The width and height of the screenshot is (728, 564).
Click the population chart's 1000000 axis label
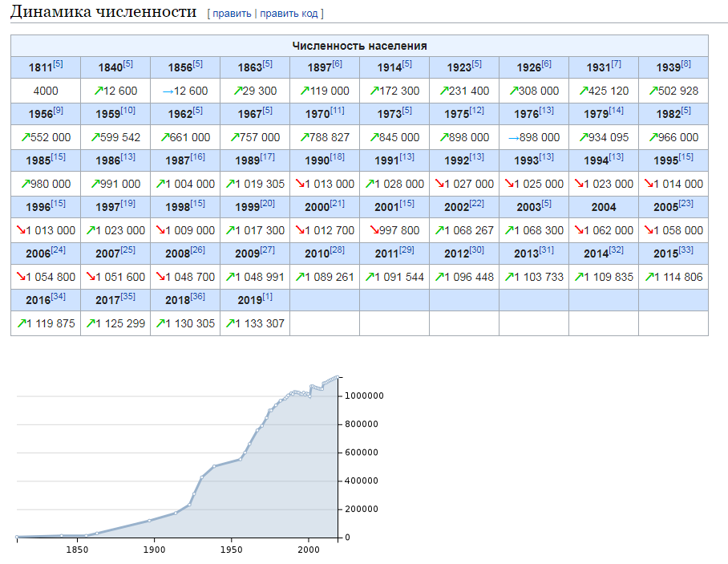pyautogui.click(x=364, y=396)
